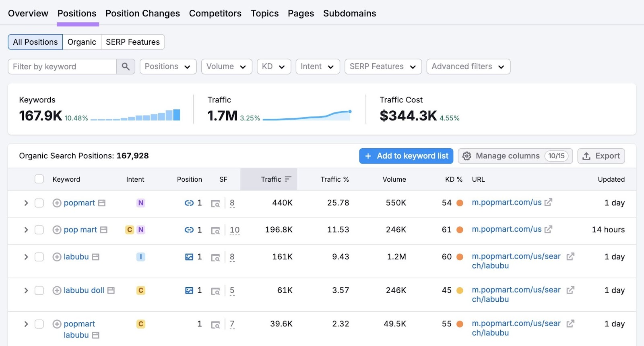
Task: Export the organic positions table
Action: [601, 156]
